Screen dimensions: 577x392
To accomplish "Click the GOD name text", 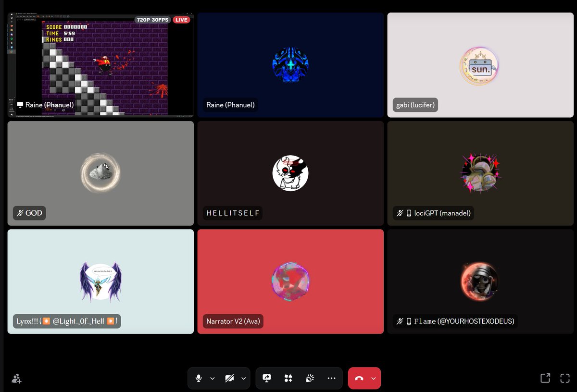I will pyautogui.click(x=34, y=213).
